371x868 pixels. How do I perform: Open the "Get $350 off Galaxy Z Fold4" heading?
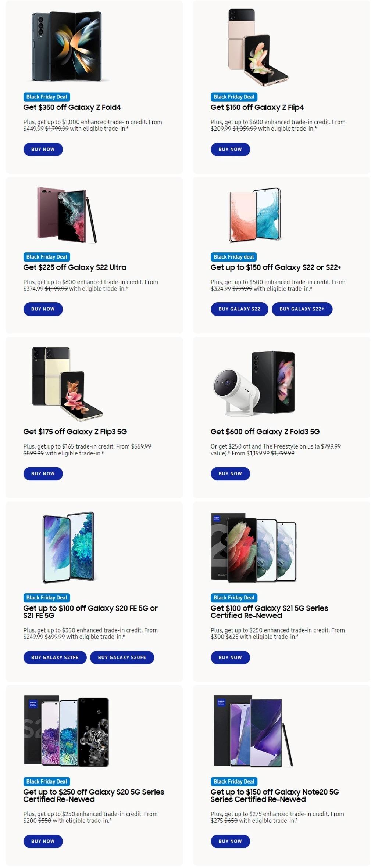[72, 107]
